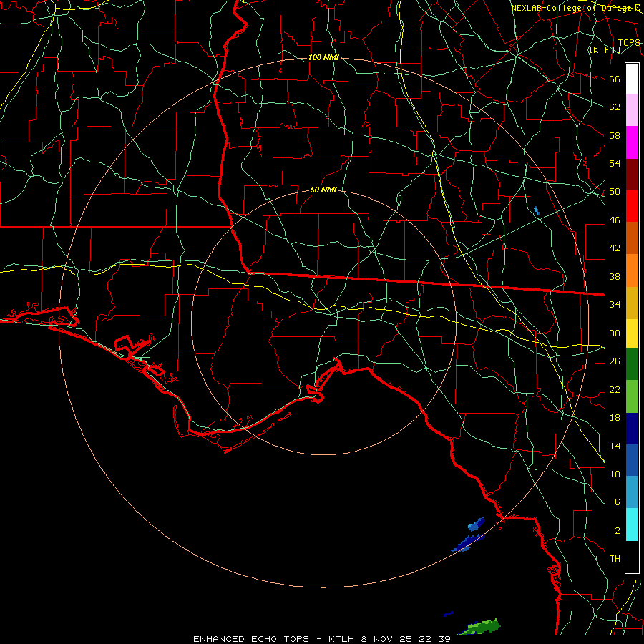Click the black TH swatch in the legend
Screen dimensions: 644x644
tap(632, 557)
